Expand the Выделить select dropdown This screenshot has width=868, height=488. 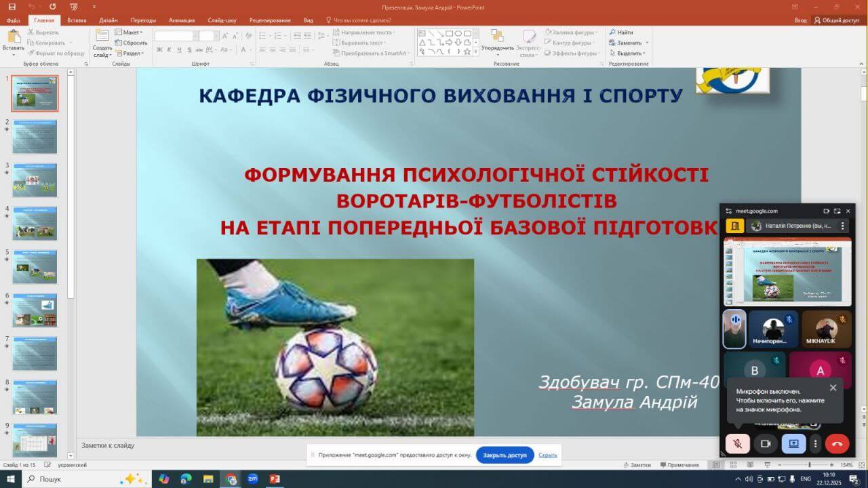pyautogui.click(x=629, y=53)
